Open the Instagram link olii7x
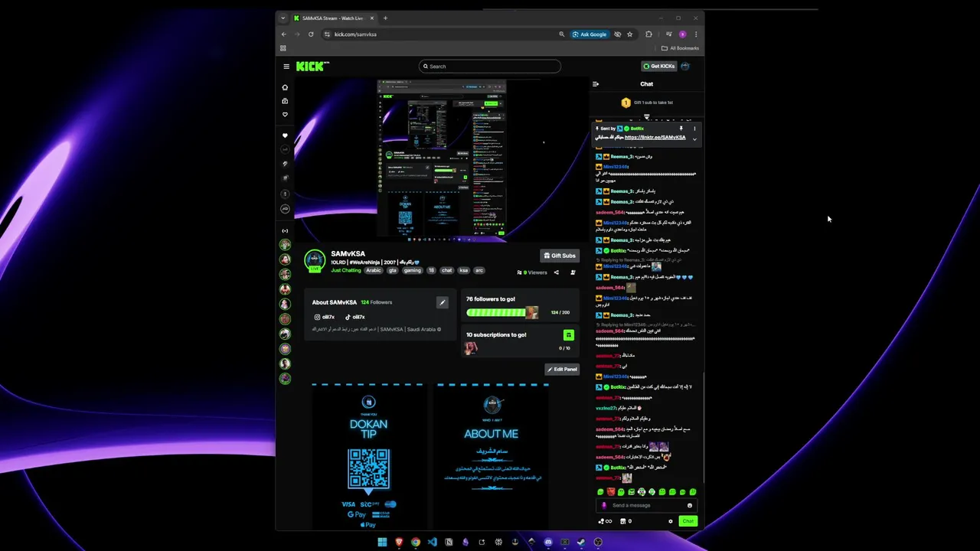The image size is (980, 551). [324, 317]
